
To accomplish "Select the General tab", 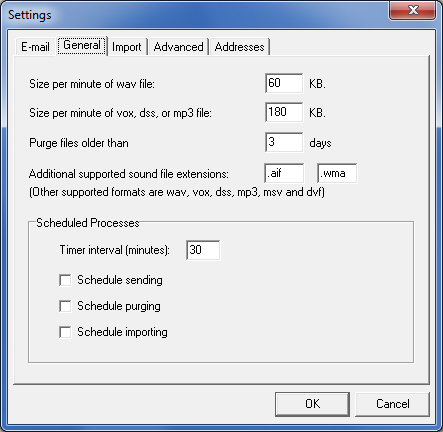I will point(82,45).
